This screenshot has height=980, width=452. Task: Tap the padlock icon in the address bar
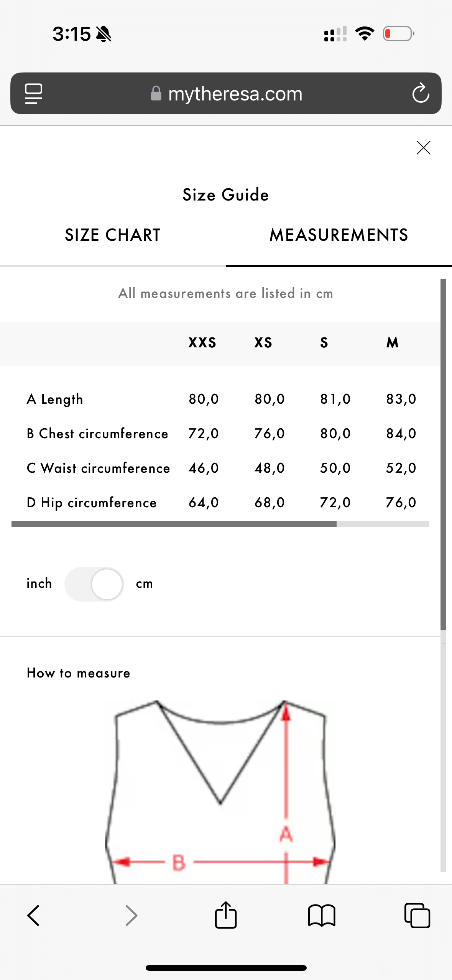pos(156,94)
